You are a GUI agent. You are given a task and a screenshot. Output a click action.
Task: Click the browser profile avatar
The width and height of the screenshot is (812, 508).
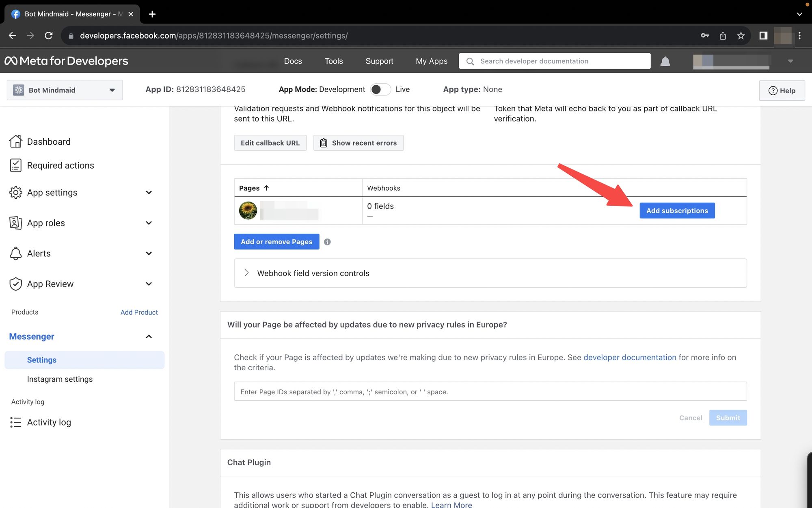[783, 36]
